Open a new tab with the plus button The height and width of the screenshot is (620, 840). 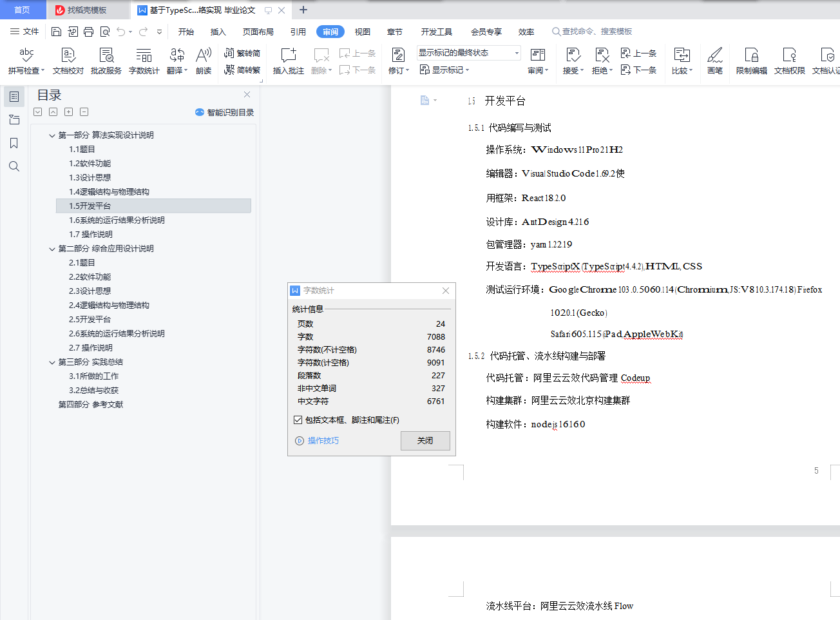click(x=303, y=10)
